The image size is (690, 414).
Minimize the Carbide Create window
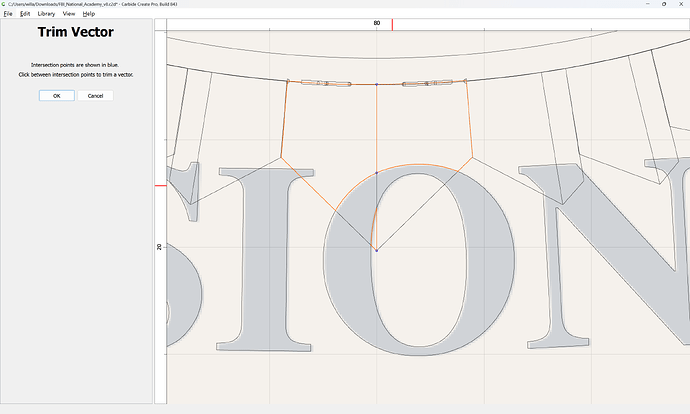648,4
